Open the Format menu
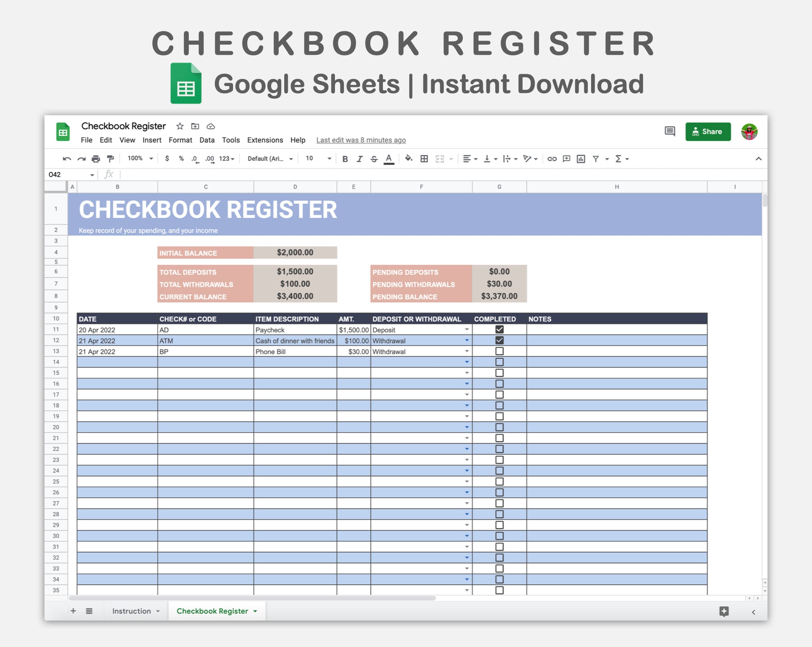The height and width of the screenshot is (647, 812). (180, 140)
